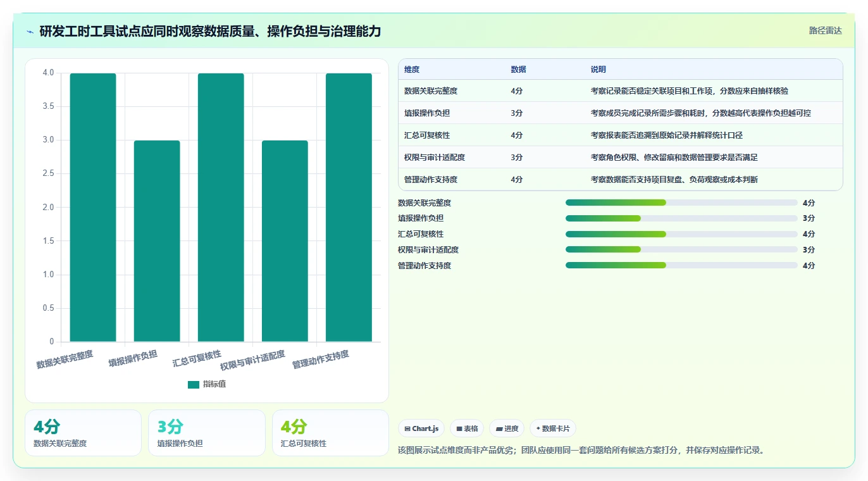Click the 数据卡片 tag
The image size is (868, 481).
(x=553, y=428)
